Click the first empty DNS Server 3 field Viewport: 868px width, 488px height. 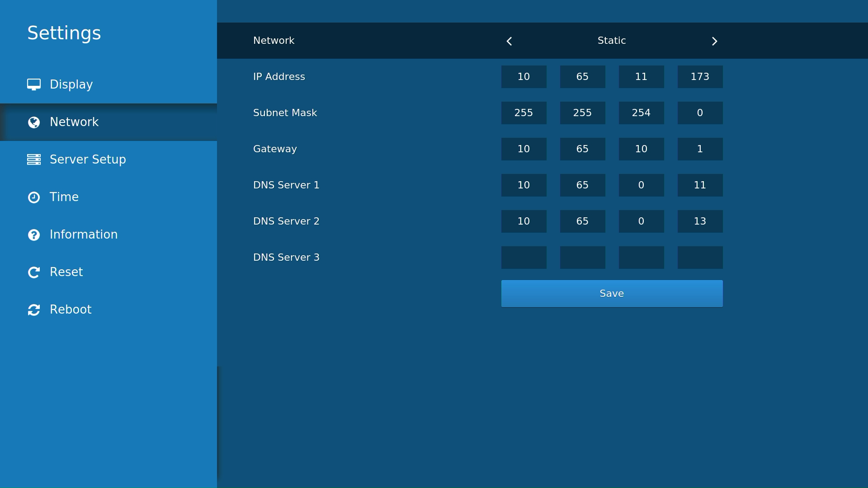(x=524, y=258)
